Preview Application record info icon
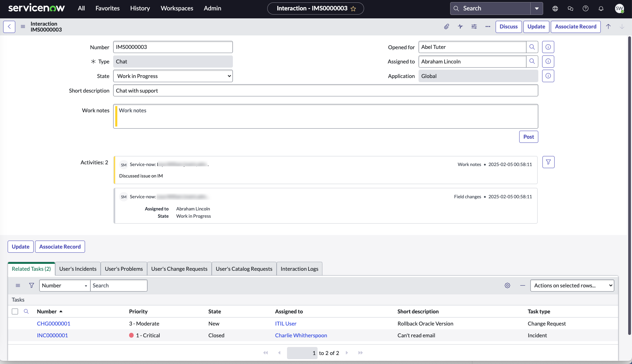The width and height of the screenshot is (632, 364). pos(548,76)
